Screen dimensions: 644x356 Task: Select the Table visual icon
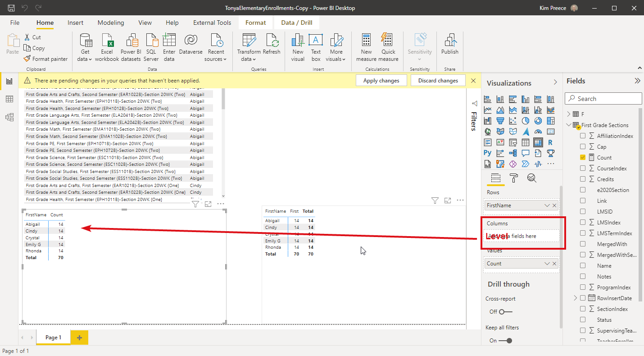pyautogui.click(x=526, y=142)
